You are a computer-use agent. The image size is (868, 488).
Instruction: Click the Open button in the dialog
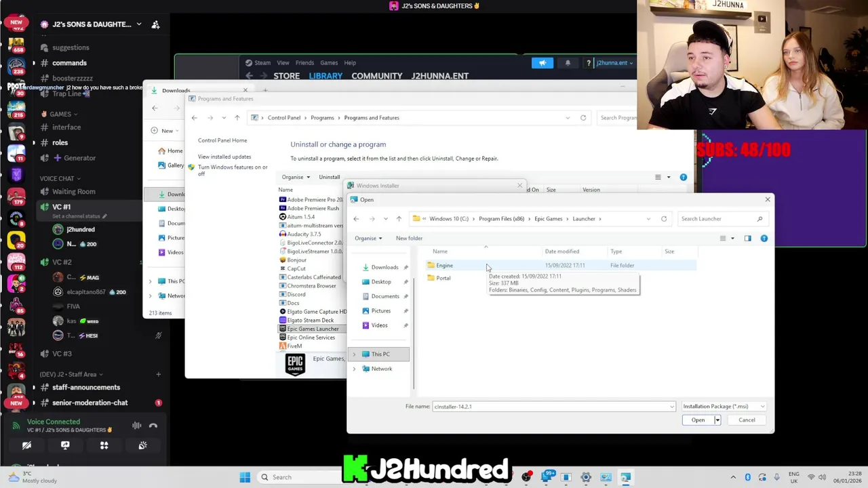pyautogui.click(x=698, y=420)
